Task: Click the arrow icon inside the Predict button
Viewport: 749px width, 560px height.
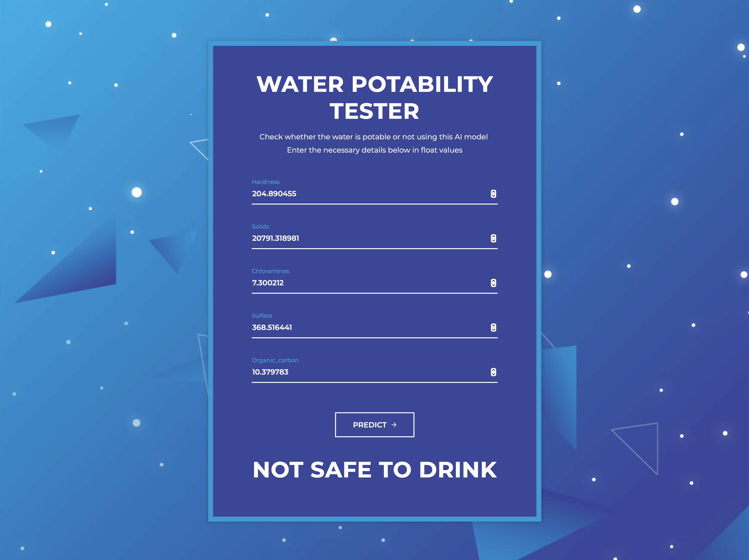Action: coord(394,425)
